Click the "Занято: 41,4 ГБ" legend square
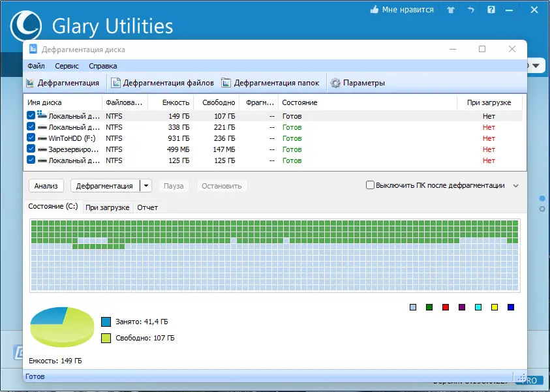The image size is (550, 392). click(106, 322)
